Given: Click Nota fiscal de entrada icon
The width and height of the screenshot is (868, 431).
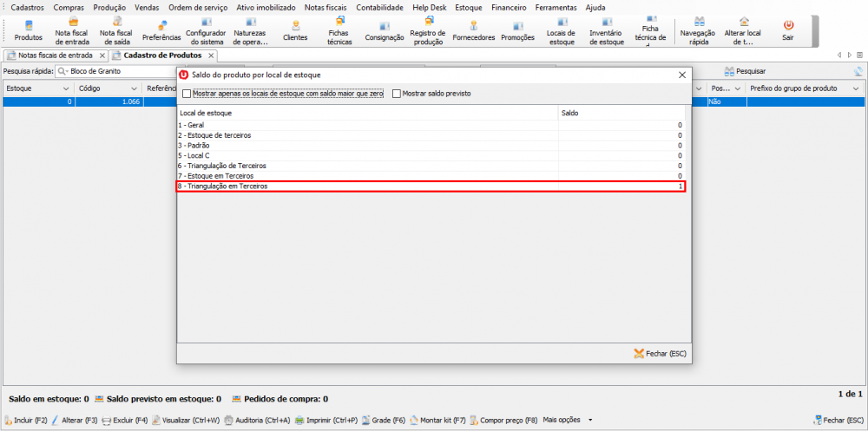Looking at the screenshot, I should (72, 30).
